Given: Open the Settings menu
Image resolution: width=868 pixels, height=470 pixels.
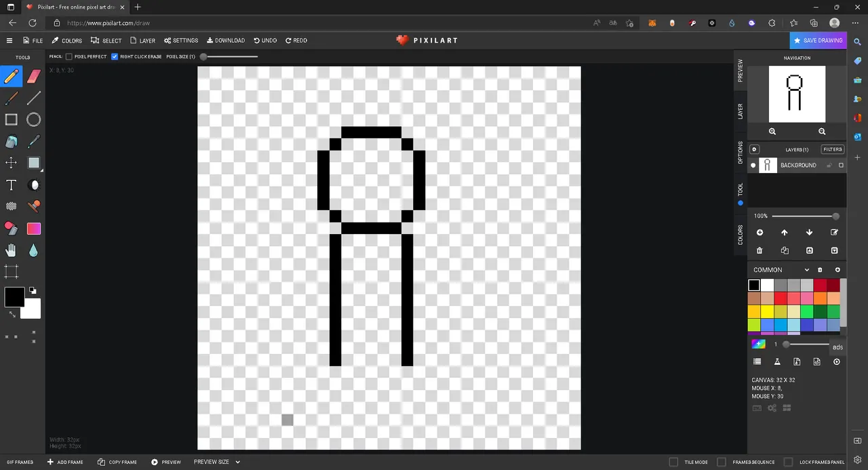Looking at the screenshot, I should pos(181,41).
